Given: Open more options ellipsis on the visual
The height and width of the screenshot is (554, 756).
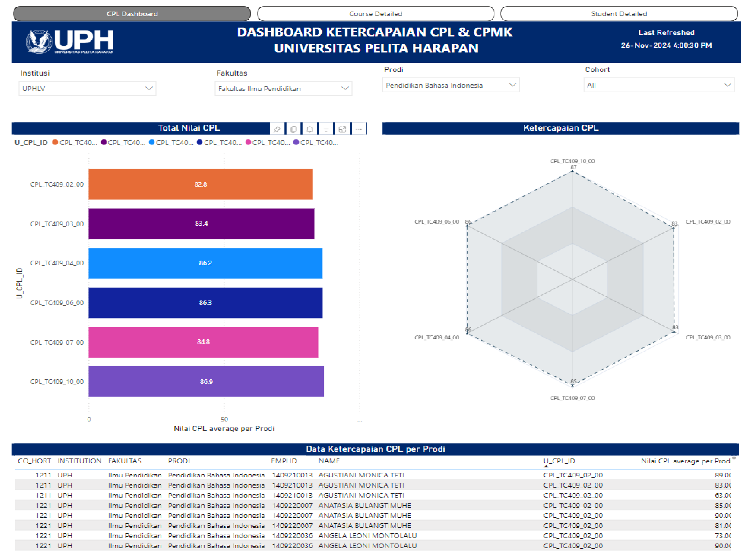Looking at the screenshot, I should (359, 129).
